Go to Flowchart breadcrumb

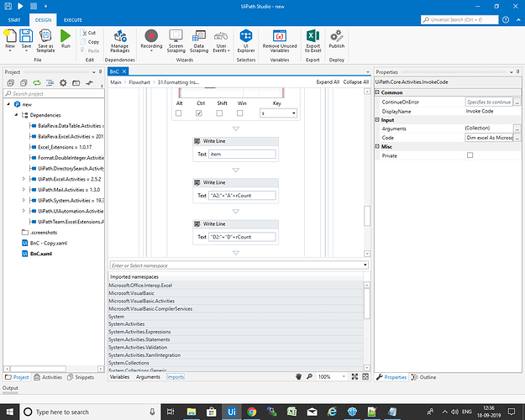[x=139, y=82]
